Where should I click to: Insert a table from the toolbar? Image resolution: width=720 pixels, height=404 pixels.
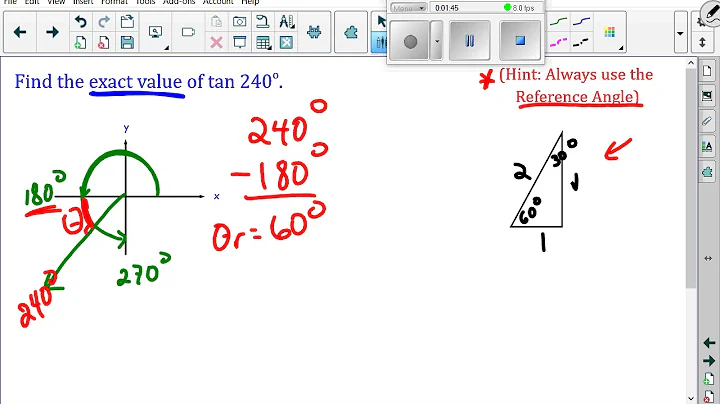(263, 43)
